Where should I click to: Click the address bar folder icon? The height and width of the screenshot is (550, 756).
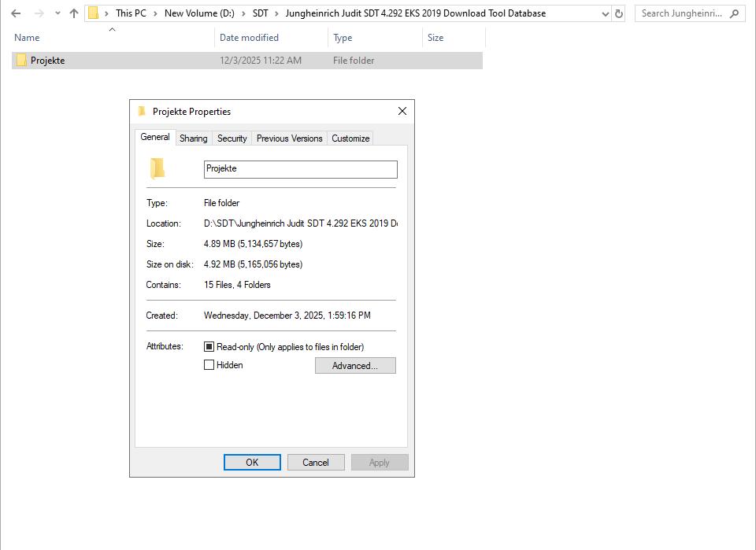click(x=94, y=13)
